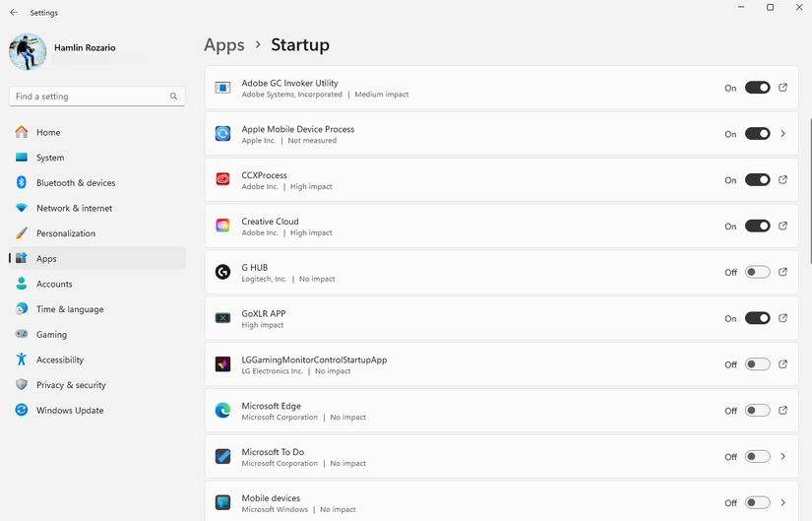Image resolution: width=812 pixels, height=521 pixels.
Task: Click the Creative Cloud app icon
Action: (223, 226)
